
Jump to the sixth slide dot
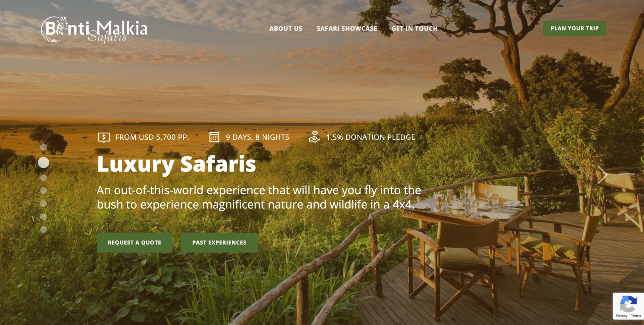43,216
